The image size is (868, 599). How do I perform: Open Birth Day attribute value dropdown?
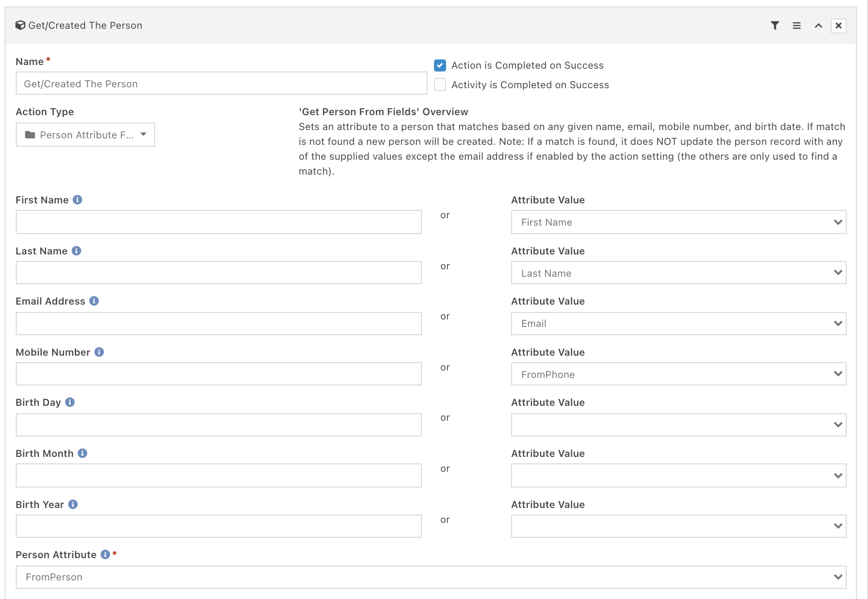click(x=678, y=425)
